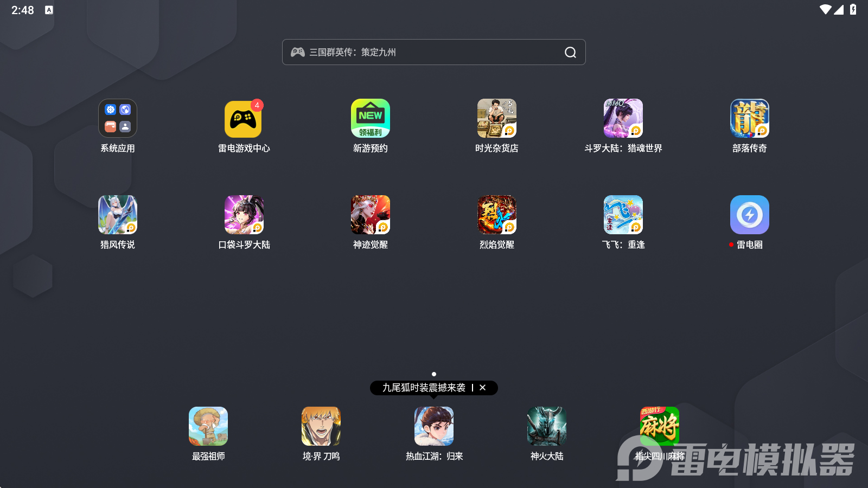Launch 境·界 刀鸣 from the dock
Viewport: 868px width, 488px height.
point(321,426)
